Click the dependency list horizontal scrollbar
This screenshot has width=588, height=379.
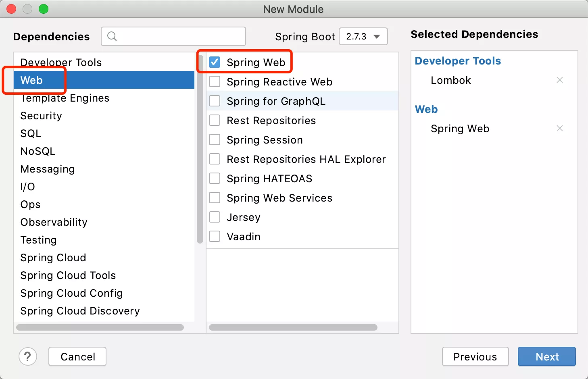(x=293, y=327)
